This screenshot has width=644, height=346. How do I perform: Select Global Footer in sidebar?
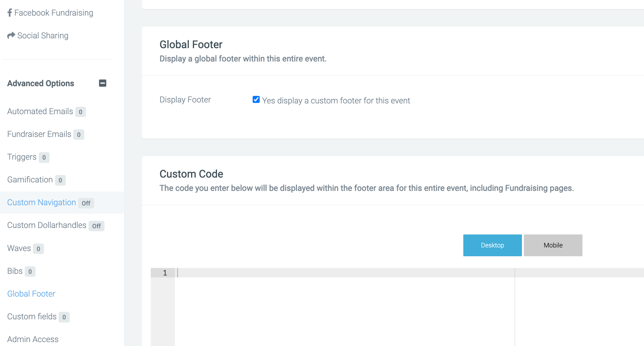(x=31, y=294)
